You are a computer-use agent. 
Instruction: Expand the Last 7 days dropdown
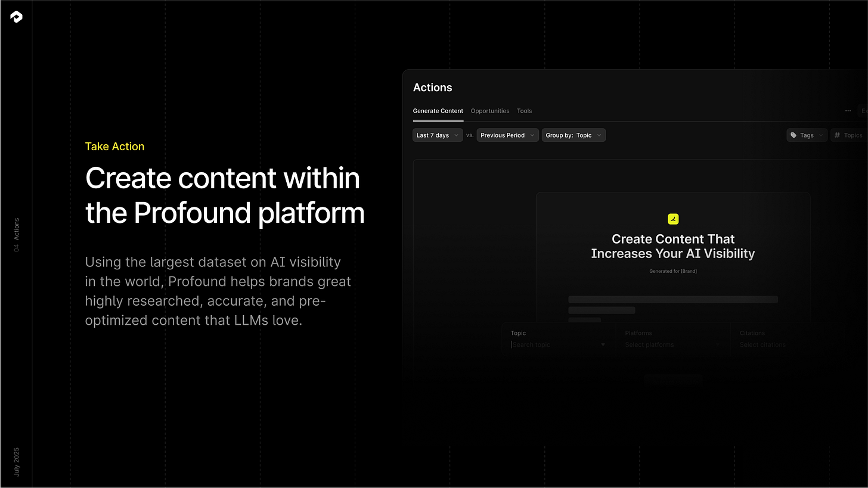tap(438, 135)
